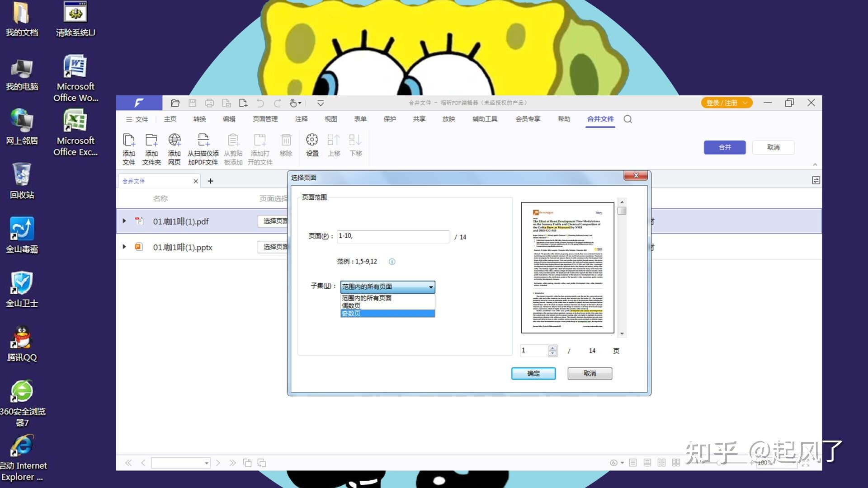Close the Select Pages (选择页面) dialog
This screenshot has height=488, width=868.
pos(636,176)
